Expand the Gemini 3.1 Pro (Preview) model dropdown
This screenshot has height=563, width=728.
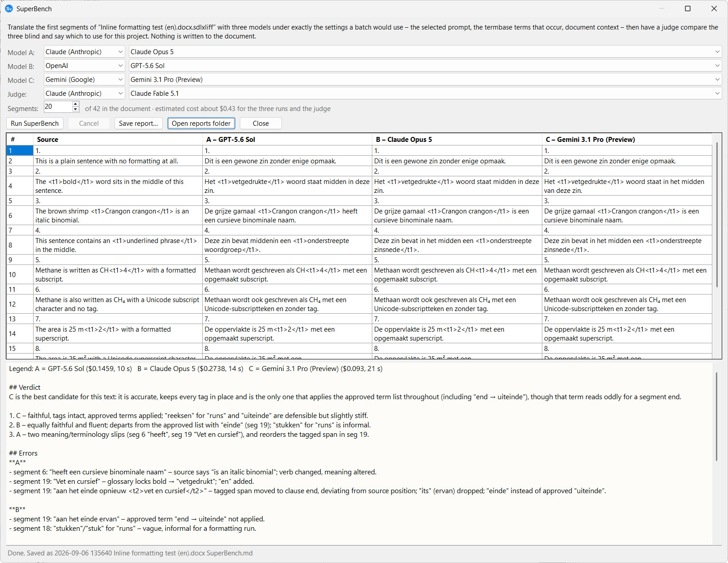click(x=425, y=80)
